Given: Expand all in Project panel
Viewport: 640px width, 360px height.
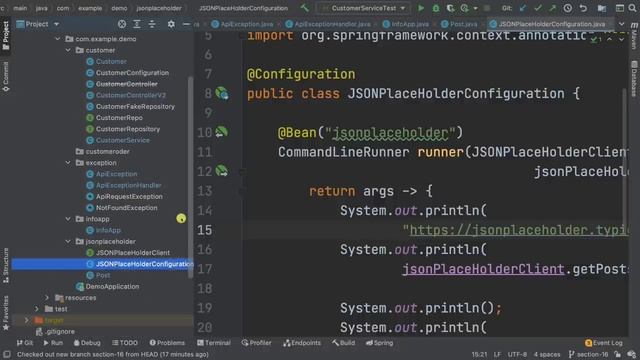Looking at the screenshot, I should click(137, 24).
